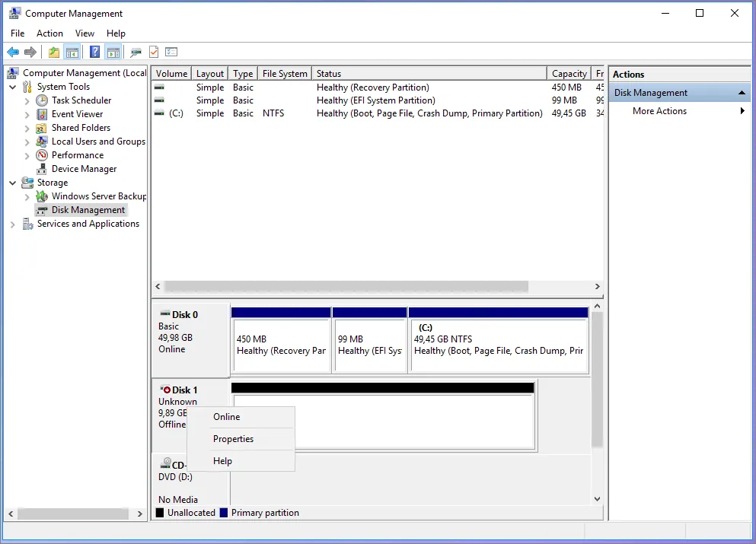
Task: Click the blue Back arrow in toolbar
Action: pos(13,52)
